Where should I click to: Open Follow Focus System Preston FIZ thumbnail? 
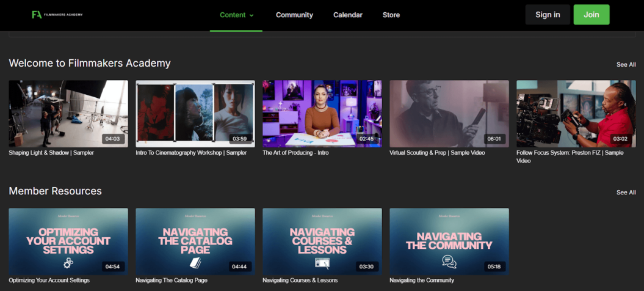coord(576,114)
